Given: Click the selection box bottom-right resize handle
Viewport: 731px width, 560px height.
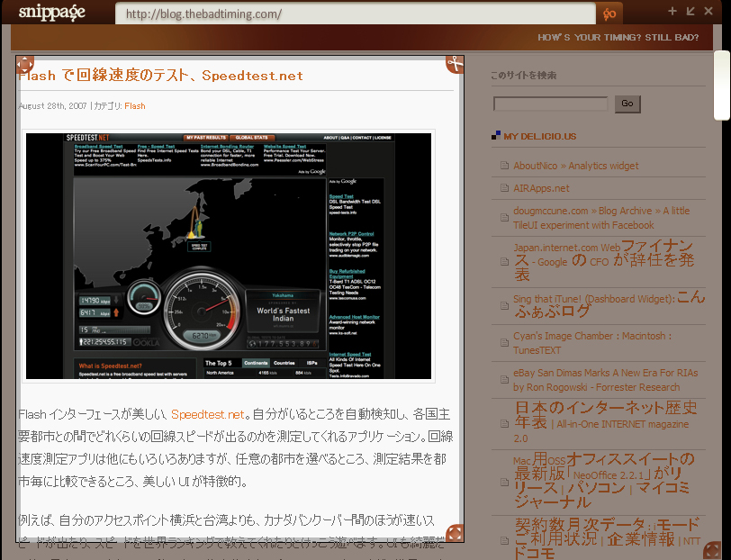Looking at the screenshot, I should (455, 533).
